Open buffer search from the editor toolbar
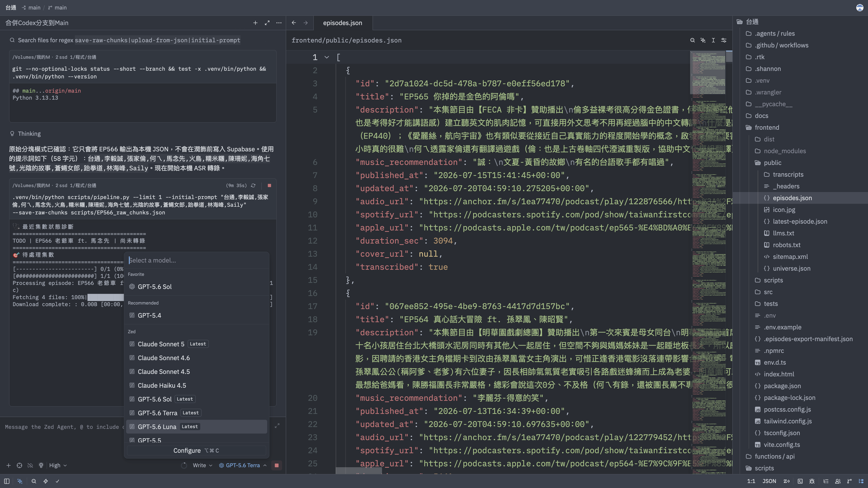This screenshot has height=488, width=868. pyautogui.click(x=692, y=40)
